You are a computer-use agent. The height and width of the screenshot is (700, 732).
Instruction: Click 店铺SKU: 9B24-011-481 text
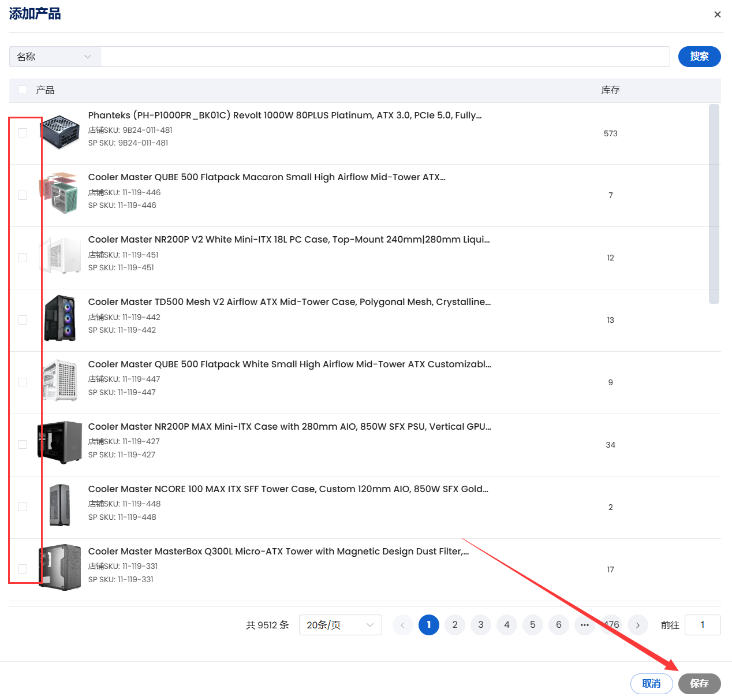[130, 130]
